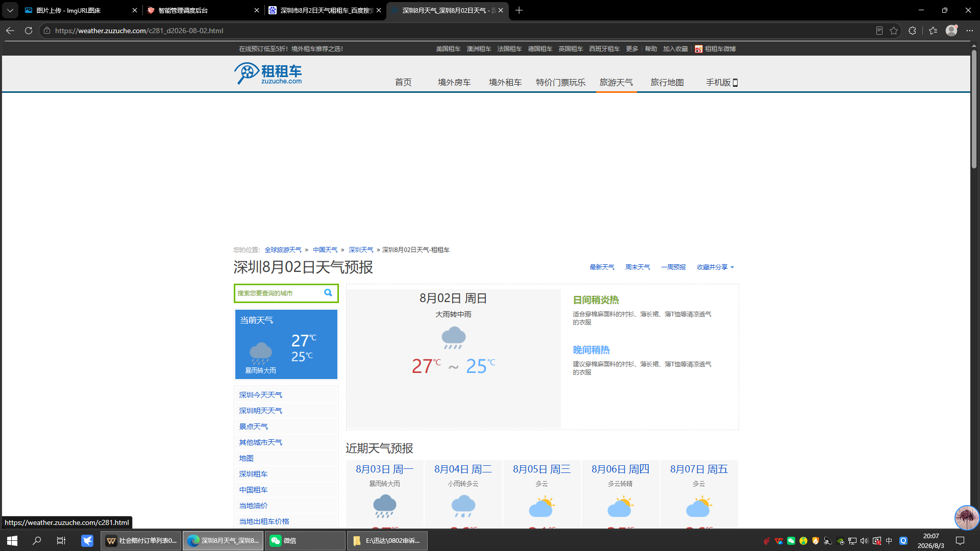Image resolution: width=980 pixels, height=551 pixels.
Task: Open 境外租车 navigation item
Action: tap(505, 82)
